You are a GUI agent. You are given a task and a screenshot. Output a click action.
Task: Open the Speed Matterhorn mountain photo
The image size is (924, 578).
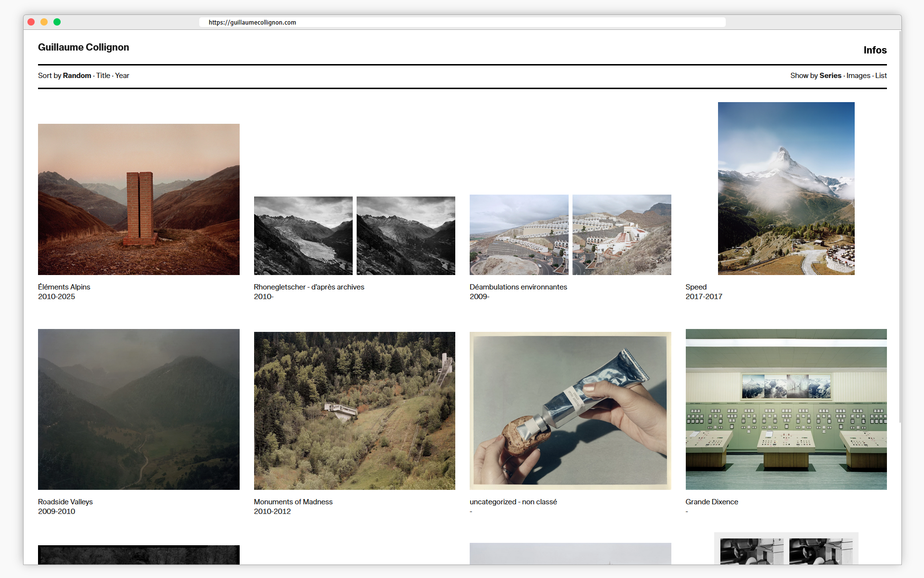(786, 188)
